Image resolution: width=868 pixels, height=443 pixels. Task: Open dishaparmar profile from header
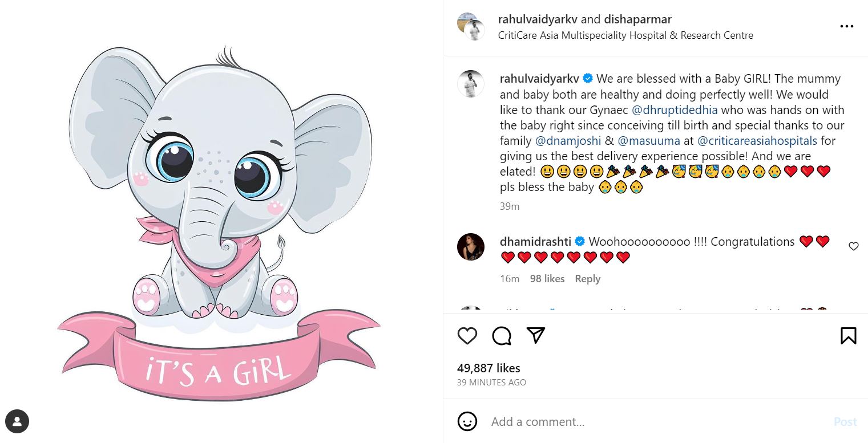637,19
